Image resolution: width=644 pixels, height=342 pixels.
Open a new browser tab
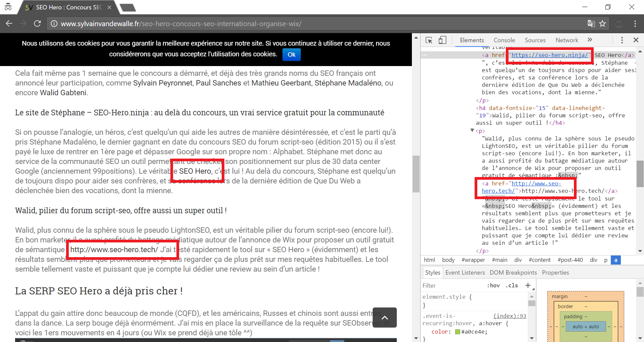click(128, 7)
